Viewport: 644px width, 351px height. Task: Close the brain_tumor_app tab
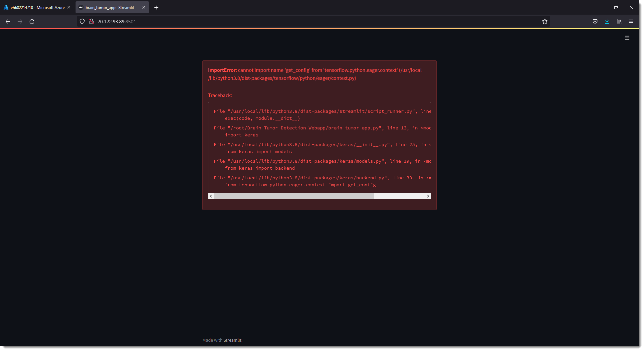pos(143,7)
